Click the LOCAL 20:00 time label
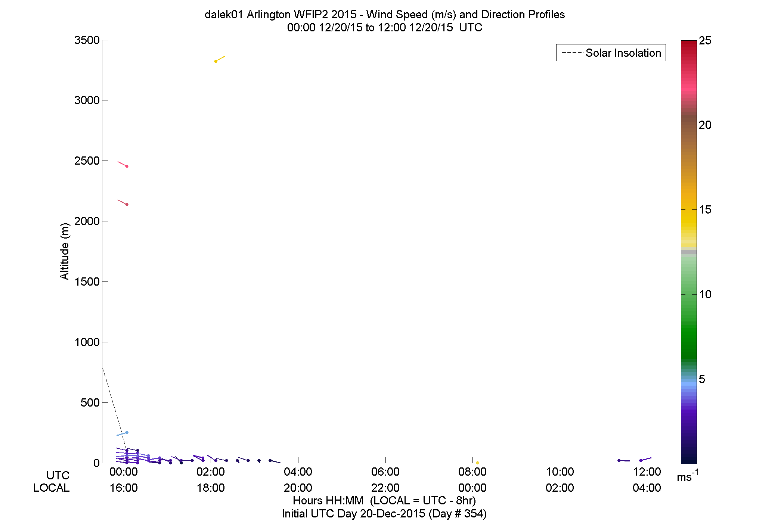784x532 pixels. 298,488
